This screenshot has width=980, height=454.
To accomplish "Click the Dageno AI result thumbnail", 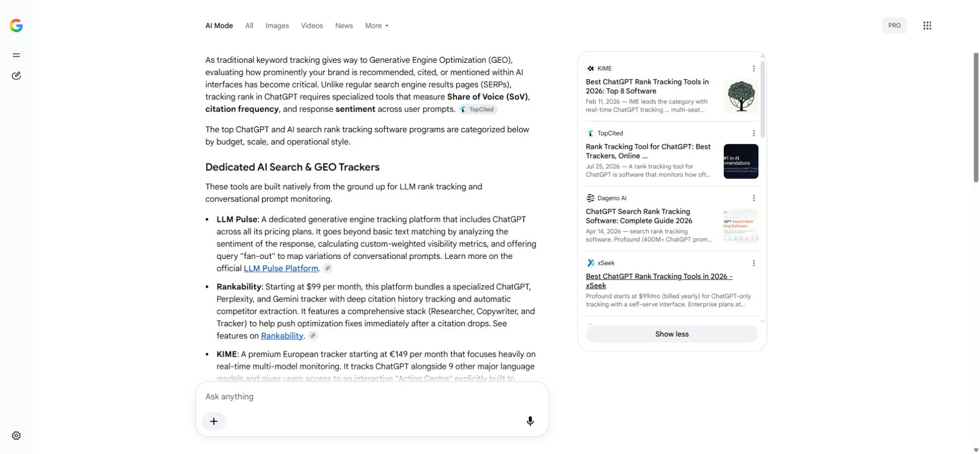I will point(741,226).
